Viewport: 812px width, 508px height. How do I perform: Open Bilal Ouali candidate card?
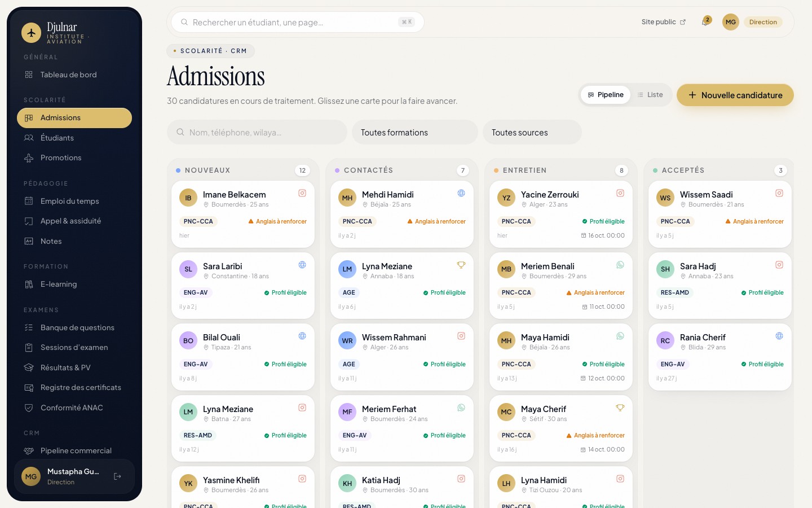tap(243, 357)
